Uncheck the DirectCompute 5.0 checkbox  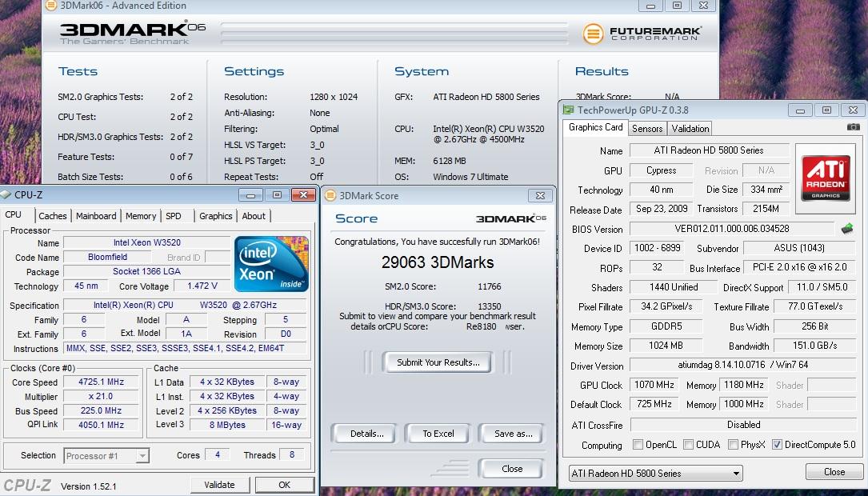(778, 445)
